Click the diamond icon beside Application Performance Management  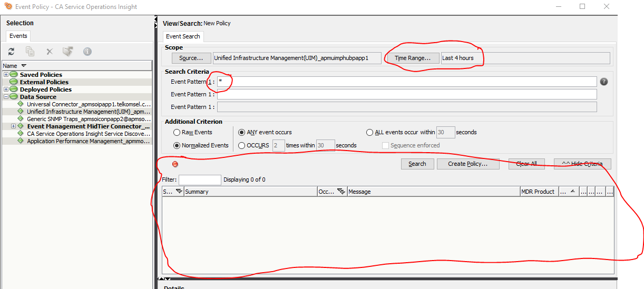tap(21, 141)
